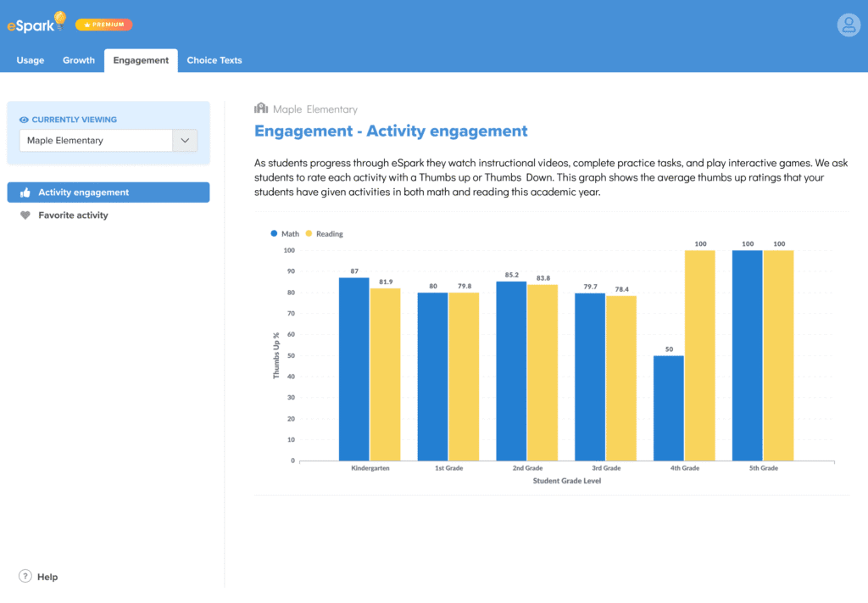This screenshot has height=603, width=868.
Task: Go to the Choice Texts tab
Action: (214, 60)
